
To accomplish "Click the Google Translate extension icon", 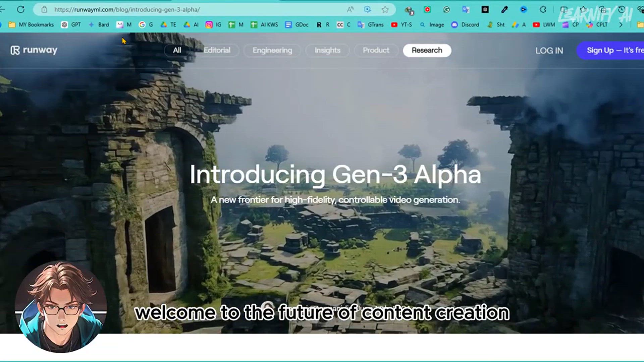I will tap(466, 9).
